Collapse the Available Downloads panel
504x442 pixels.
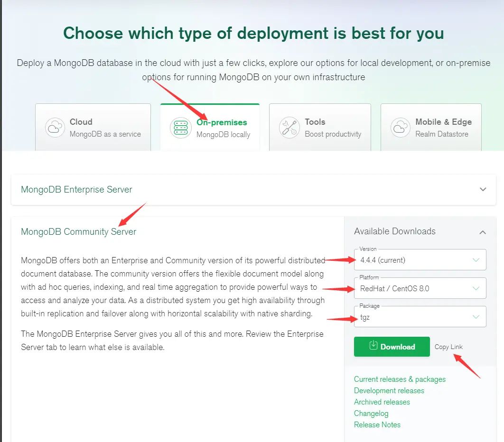[x=483, y=232]
